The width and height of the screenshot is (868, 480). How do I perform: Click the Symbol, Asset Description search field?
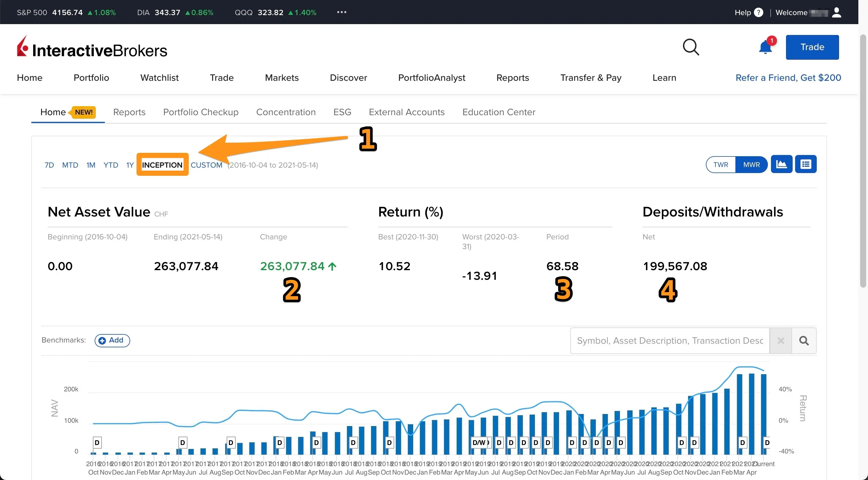670,340
